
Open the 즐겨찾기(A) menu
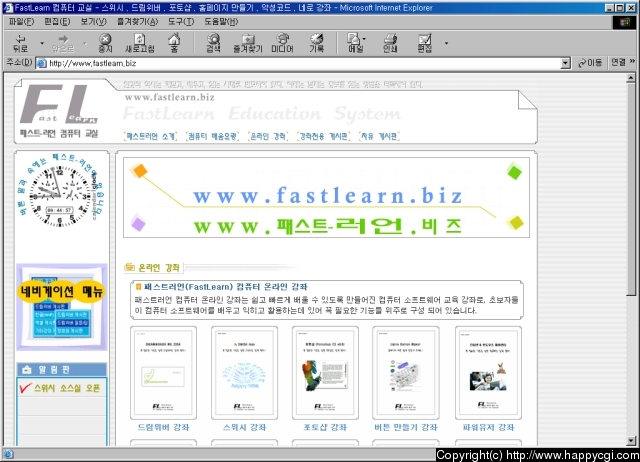138,22
